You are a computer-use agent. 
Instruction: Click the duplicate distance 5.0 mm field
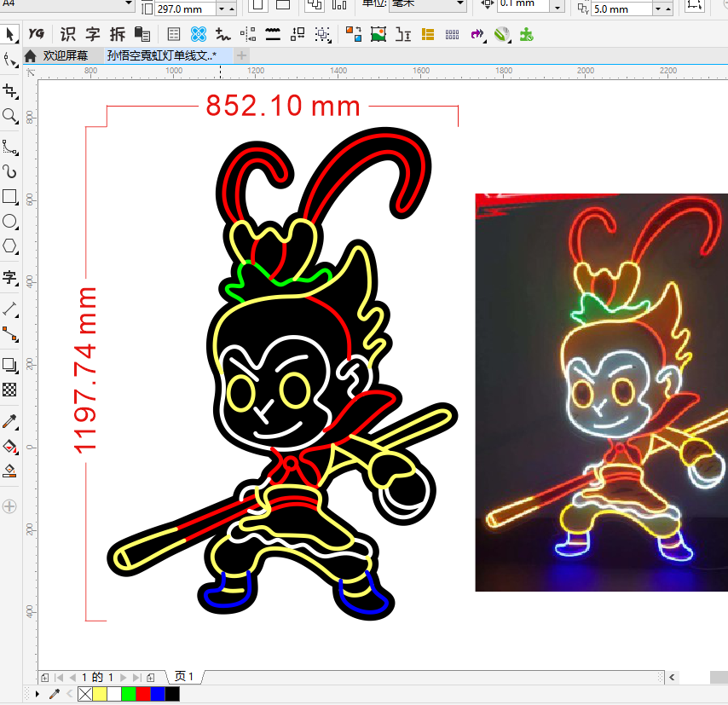pyautogui.click(x=621, y=9)
